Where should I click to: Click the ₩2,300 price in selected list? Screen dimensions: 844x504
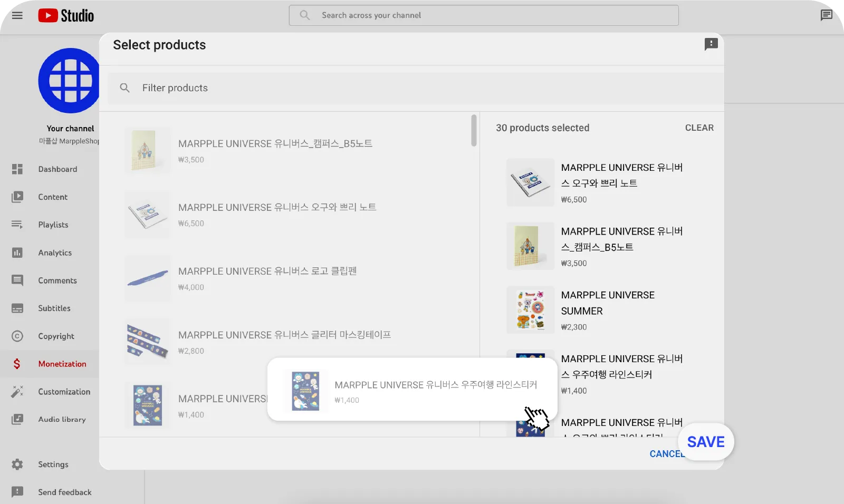click(574, 327)
